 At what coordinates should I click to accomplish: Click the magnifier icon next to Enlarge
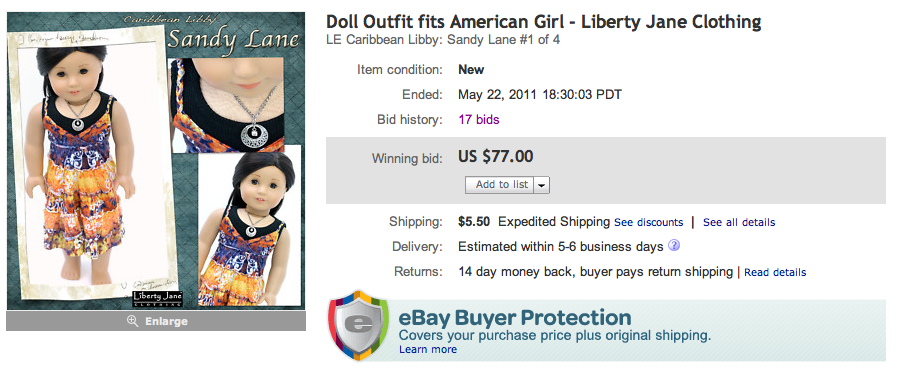132,321
